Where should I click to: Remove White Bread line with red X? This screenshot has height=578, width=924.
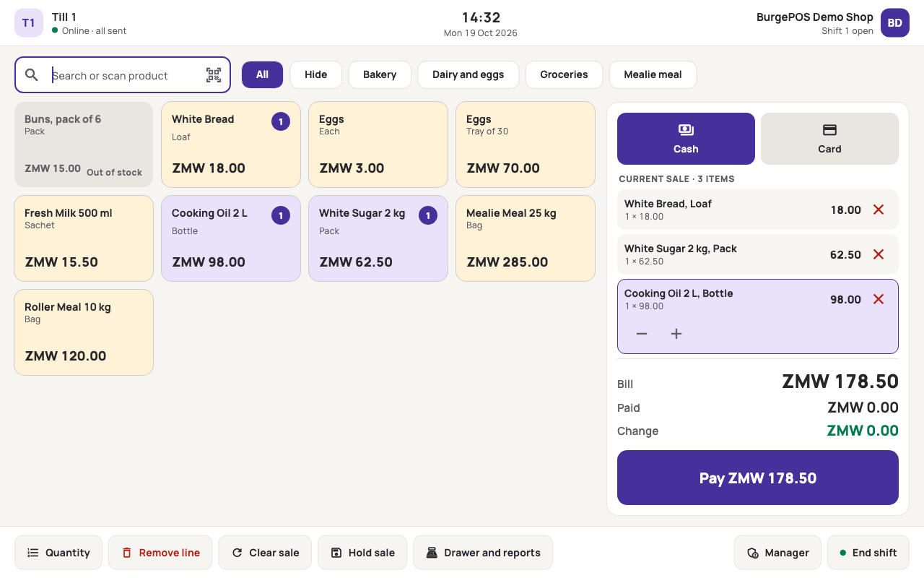click(x=879, y=210)
